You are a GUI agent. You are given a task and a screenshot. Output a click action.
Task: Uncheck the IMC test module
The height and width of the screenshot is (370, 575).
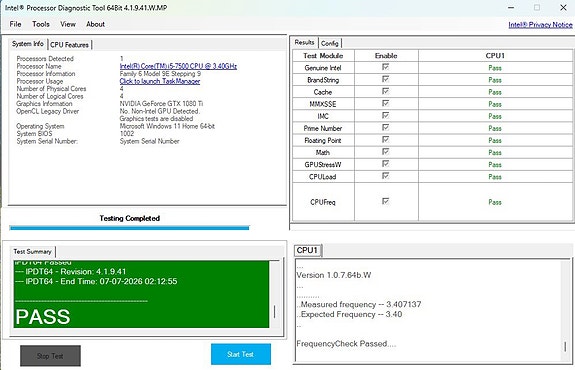coord(385,116)
